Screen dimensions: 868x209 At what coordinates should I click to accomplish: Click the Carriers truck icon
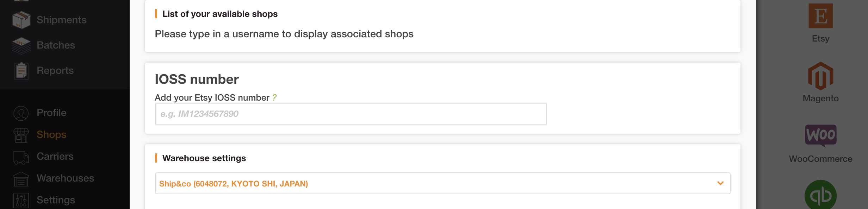(21, 157)
